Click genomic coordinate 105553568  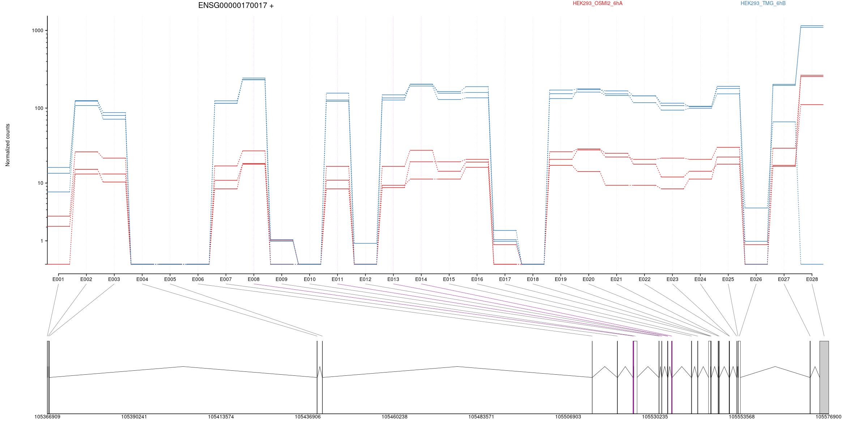coord(742,417)
